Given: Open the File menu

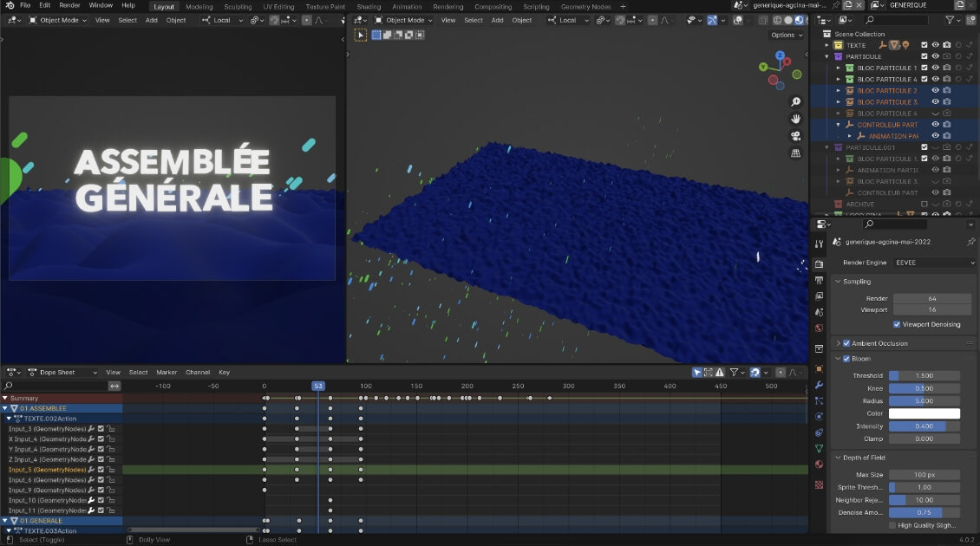Looking at the screenshot, I should tap(25, 5).
